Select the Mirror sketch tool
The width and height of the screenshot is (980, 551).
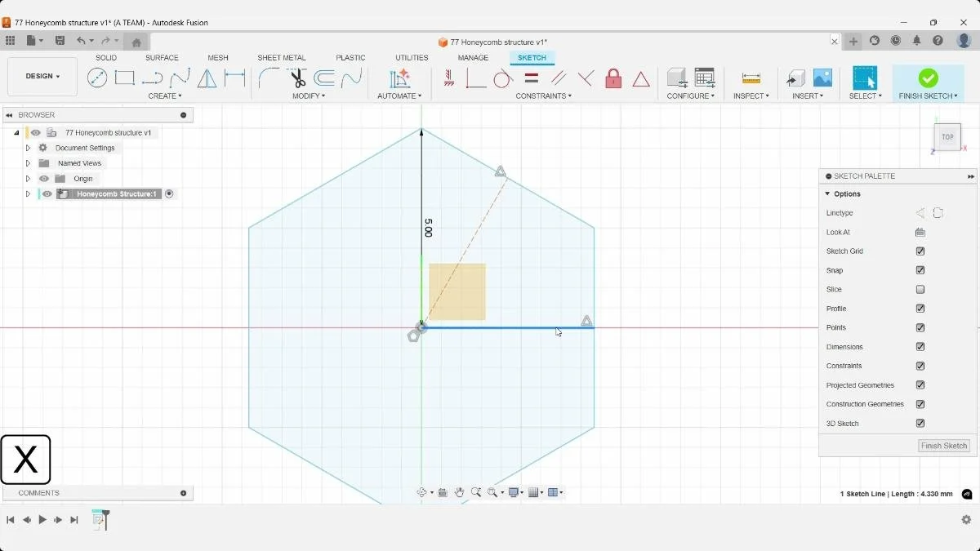tap(207, 78)
